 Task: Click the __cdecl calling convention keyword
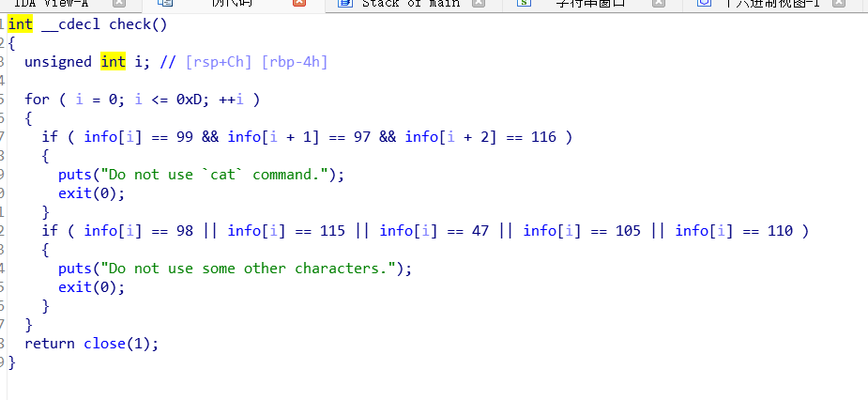point(71,25)
